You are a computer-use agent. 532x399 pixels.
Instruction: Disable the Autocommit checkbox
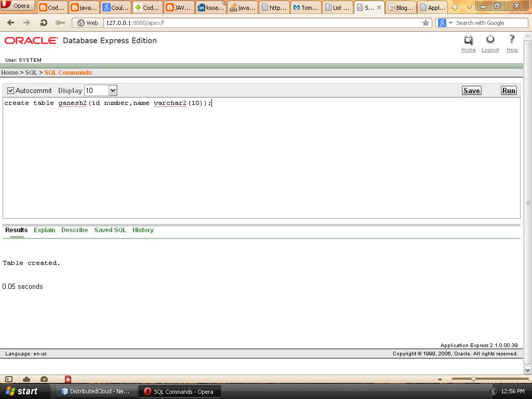point(10,90)
